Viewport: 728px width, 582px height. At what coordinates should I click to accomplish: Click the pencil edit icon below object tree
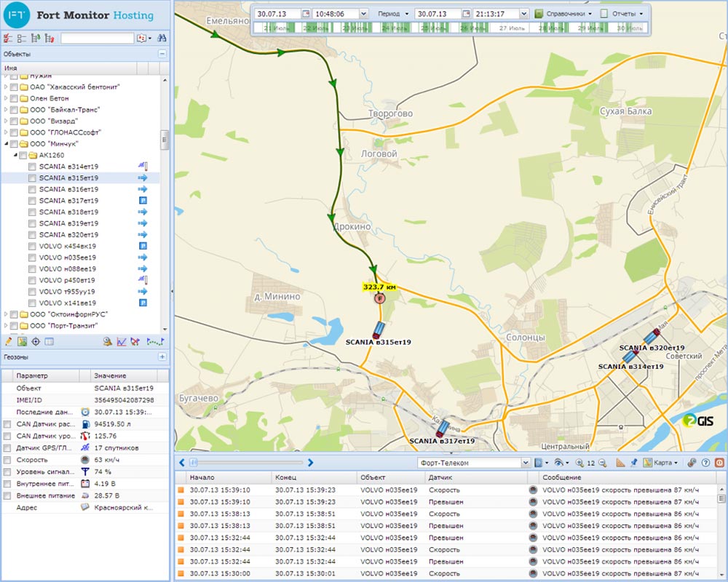8,342
